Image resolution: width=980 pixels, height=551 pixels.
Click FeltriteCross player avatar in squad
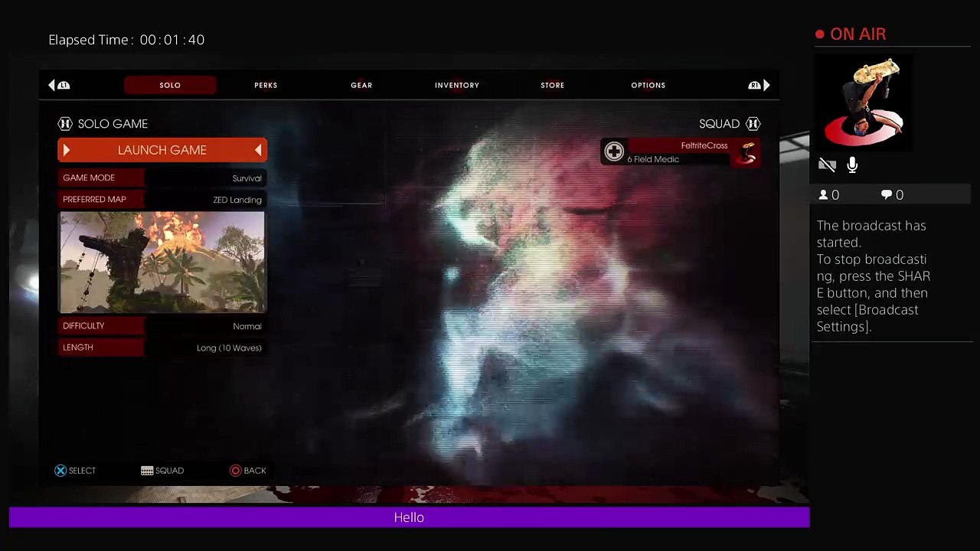(x=747, y=152)
